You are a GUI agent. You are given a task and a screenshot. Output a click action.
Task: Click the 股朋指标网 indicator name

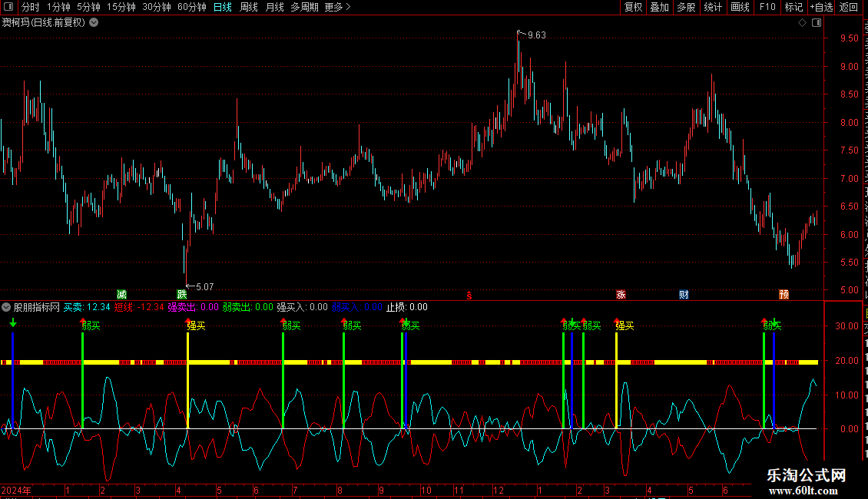[37, 307]
